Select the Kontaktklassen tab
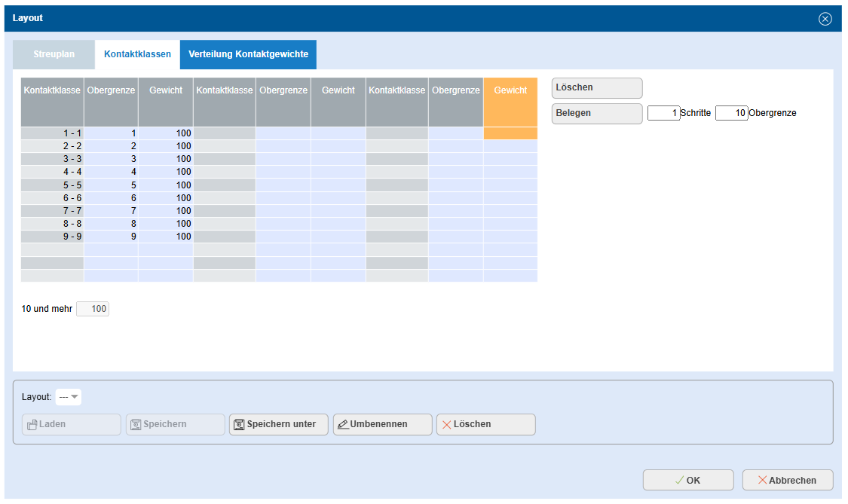 click(137, 54)
